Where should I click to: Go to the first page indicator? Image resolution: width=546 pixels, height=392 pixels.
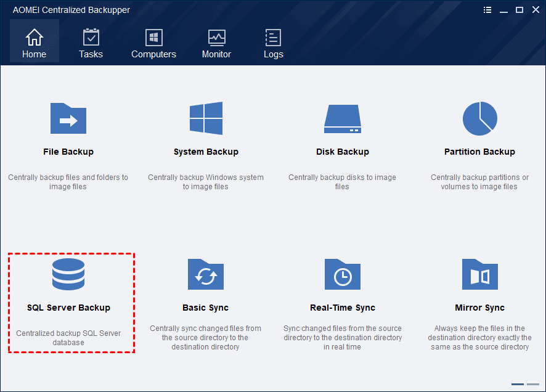tap(518, 385)
